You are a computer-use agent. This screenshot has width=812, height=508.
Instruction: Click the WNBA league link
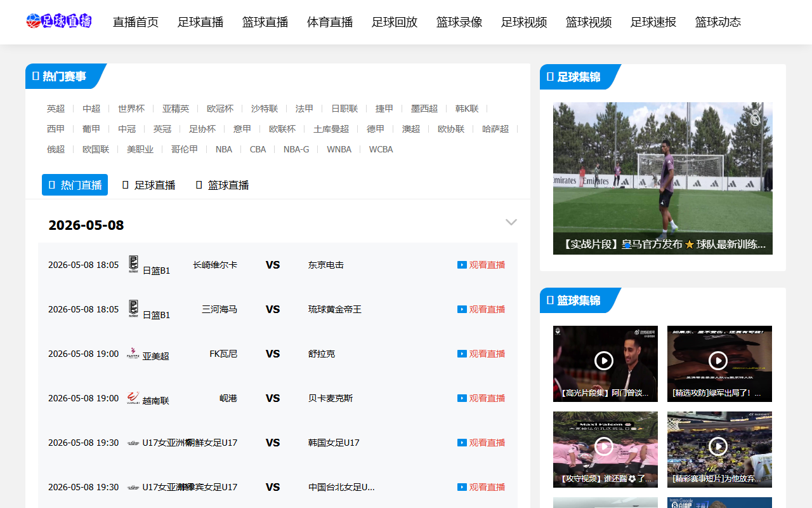tap(339, 149)
